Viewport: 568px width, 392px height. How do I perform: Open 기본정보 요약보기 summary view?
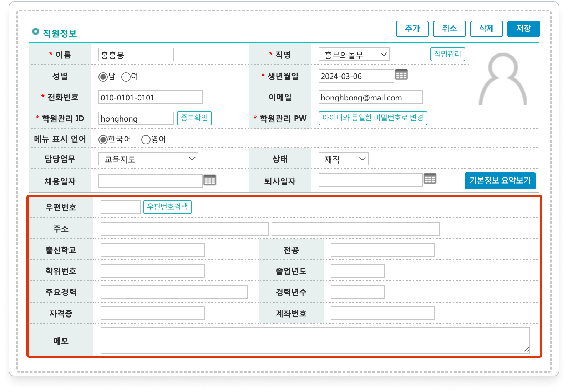(x=500, y=181)
